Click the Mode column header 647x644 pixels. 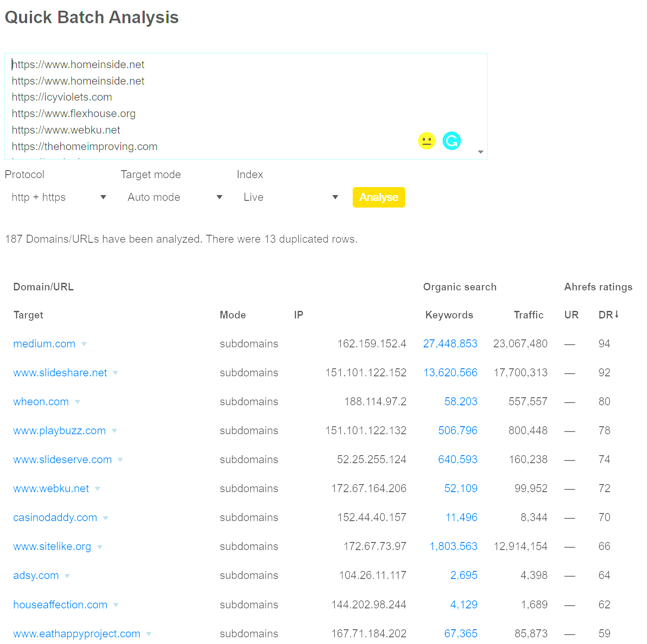point(233,315)
